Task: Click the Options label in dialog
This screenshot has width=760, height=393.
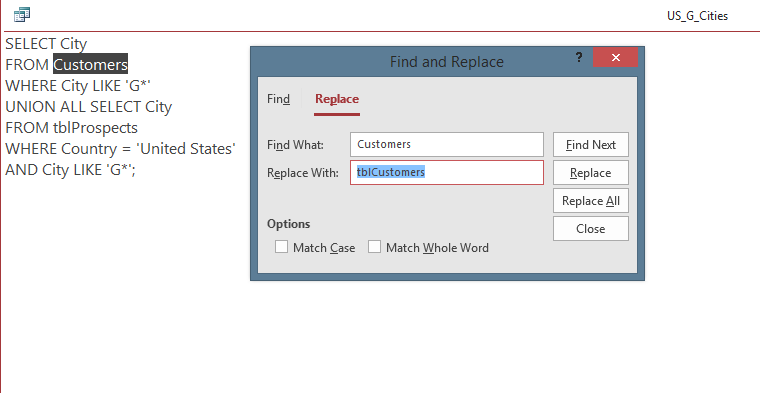Action: (288, 224)
